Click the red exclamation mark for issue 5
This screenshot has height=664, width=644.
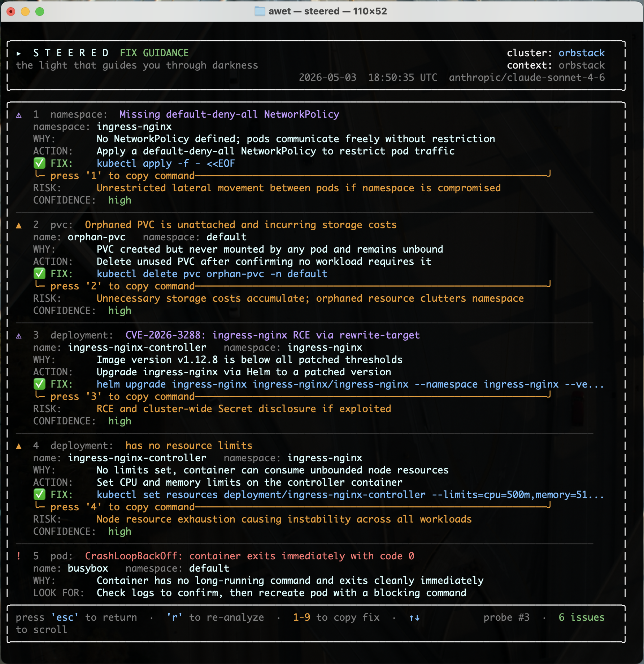(x=19, y=556)
